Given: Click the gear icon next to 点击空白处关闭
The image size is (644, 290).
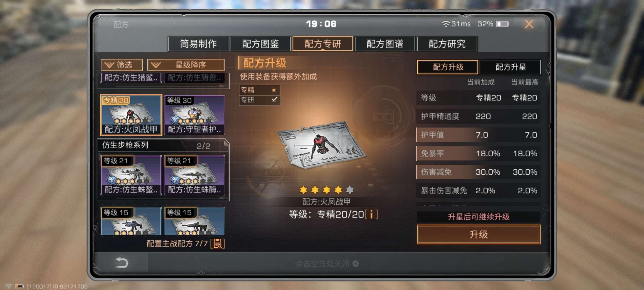Looking at the screenshot, I should coord(355,264).
